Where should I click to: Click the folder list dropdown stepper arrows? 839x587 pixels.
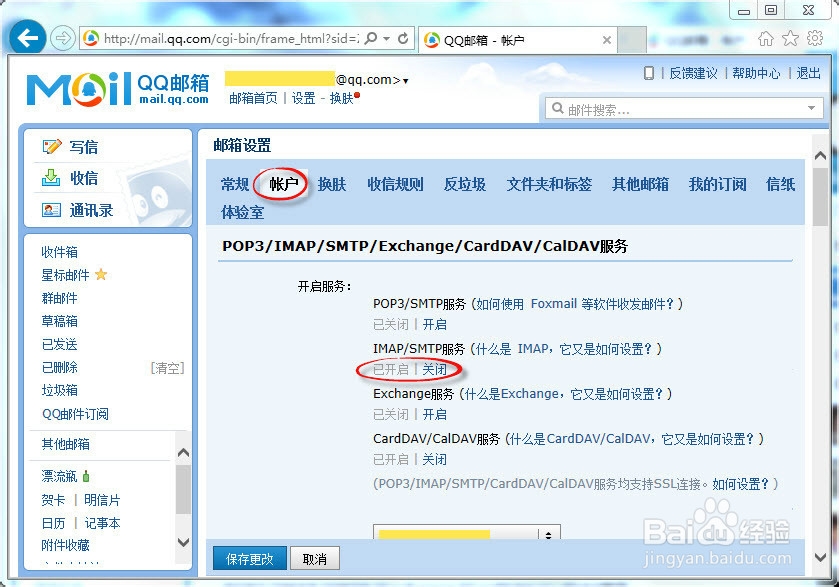click(x=549, y=534)
